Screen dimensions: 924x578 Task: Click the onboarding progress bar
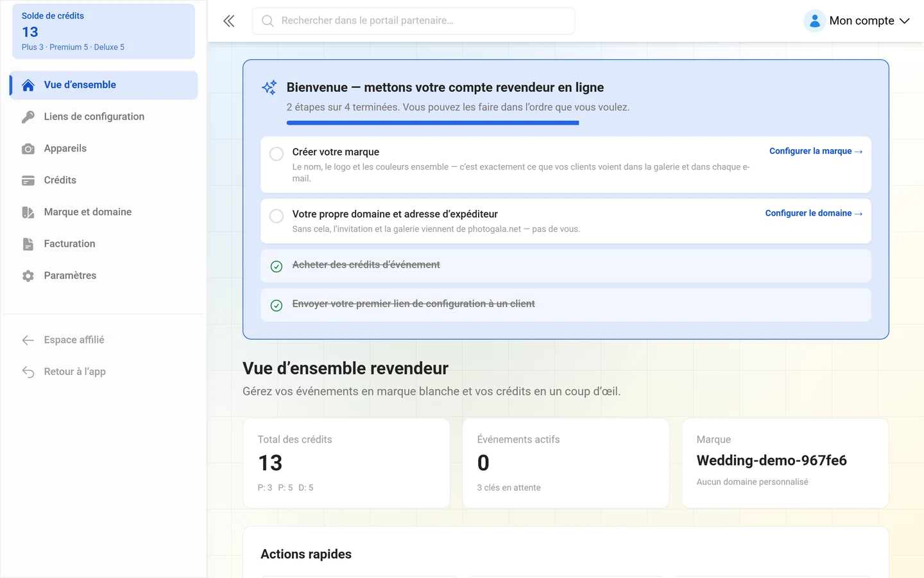click(x=433, y=123)
